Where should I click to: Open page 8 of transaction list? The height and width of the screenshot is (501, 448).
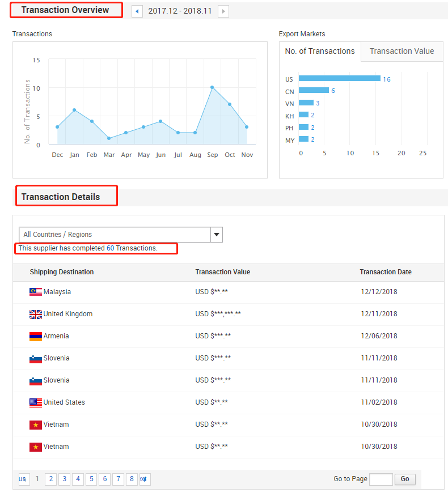tap(132, 479)
